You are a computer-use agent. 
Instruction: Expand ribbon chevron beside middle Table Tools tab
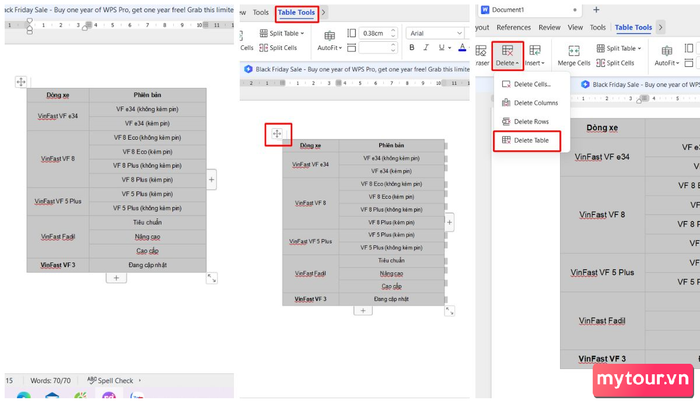(324, 12)
